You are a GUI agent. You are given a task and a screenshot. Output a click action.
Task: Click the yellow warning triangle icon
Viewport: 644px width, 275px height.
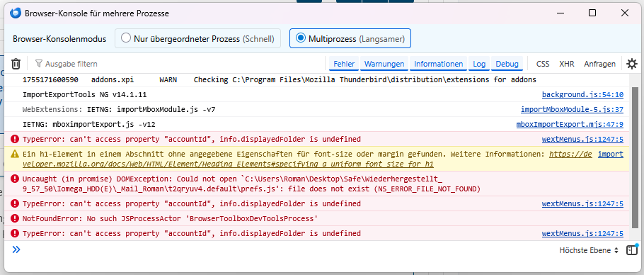click(15, 154)
